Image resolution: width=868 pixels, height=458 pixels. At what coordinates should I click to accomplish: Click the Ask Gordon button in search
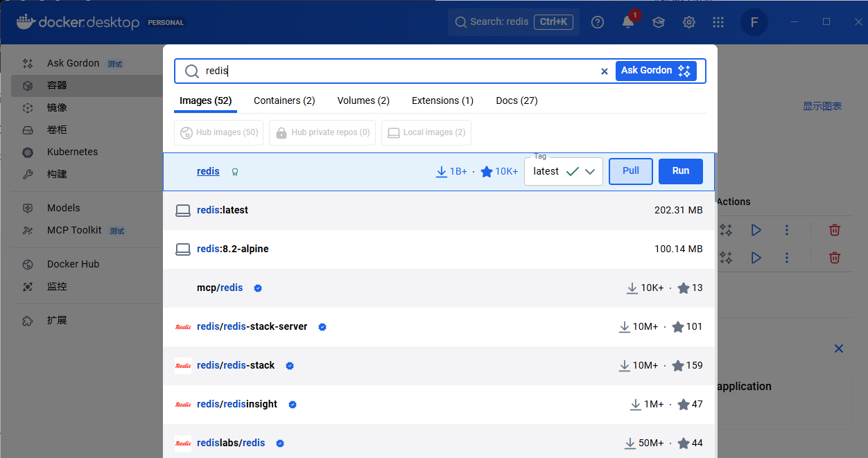(x=656, y=71)
